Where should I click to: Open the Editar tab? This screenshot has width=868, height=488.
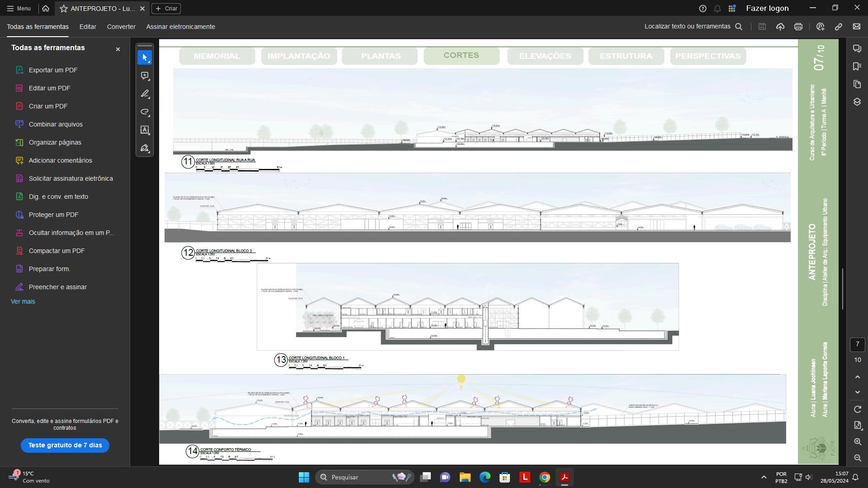coord(88,27)
